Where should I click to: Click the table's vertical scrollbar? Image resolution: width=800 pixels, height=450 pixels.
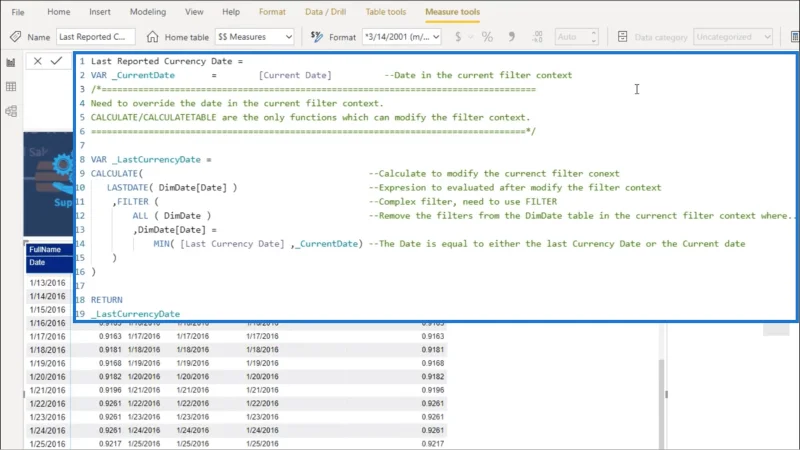click(x=661, y=403)
